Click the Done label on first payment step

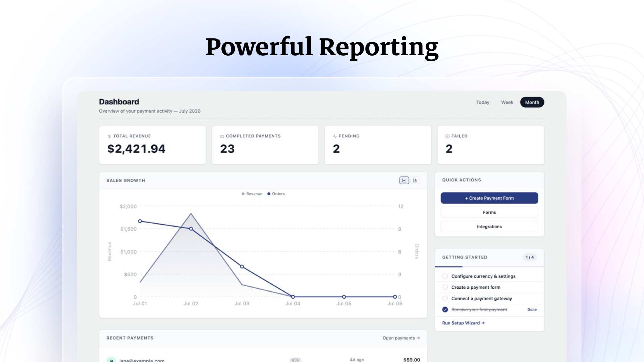(532, 309)
